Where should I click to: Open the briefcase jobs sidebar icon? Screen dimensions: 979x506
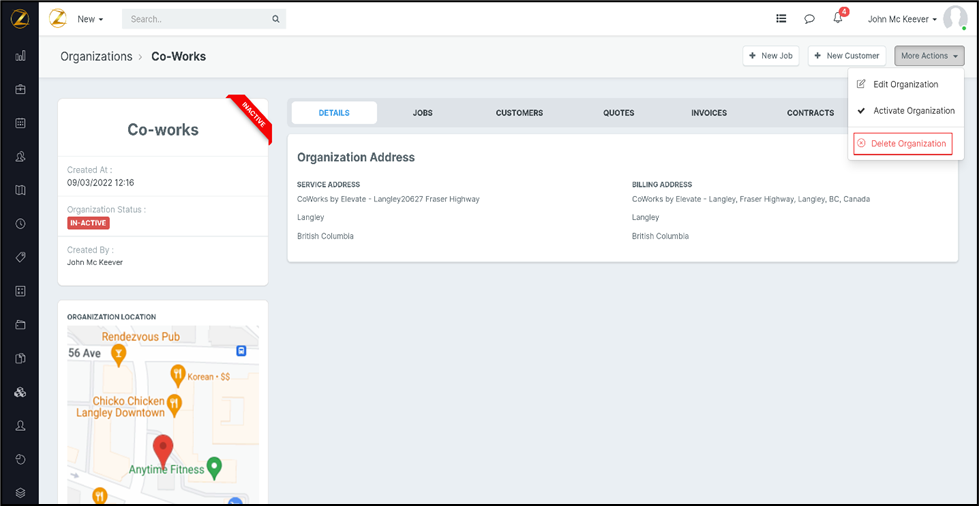click(x=20, y=89)
